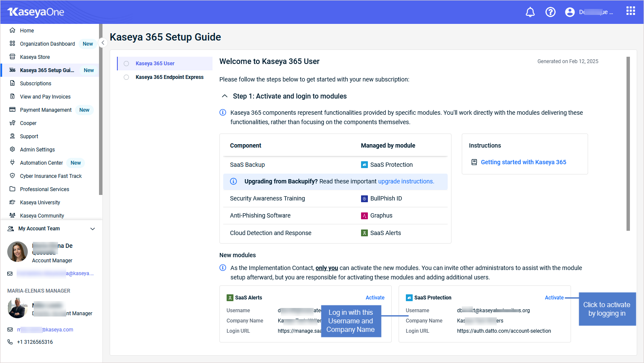
Task: Click the phone icon beside the phone number
Action: point(10,342)
